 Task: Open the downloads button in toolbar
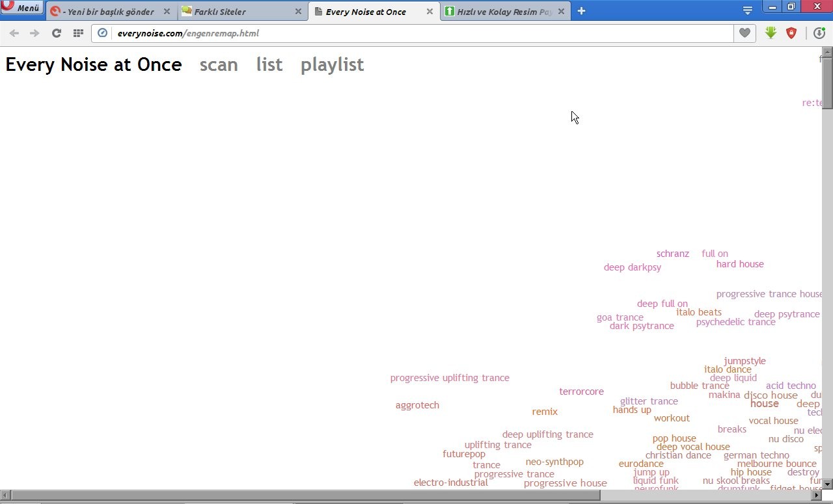pyautogui.click(x=819, y=33)
